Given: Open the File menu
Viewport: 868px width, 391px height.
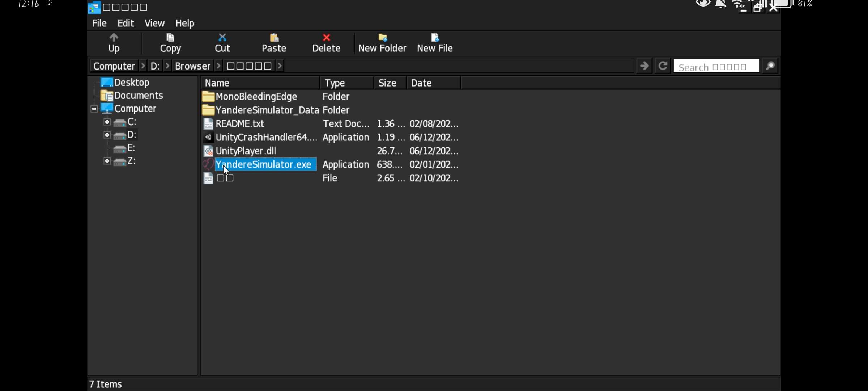Looking at the screenshot, I should (x=99, y=23).
